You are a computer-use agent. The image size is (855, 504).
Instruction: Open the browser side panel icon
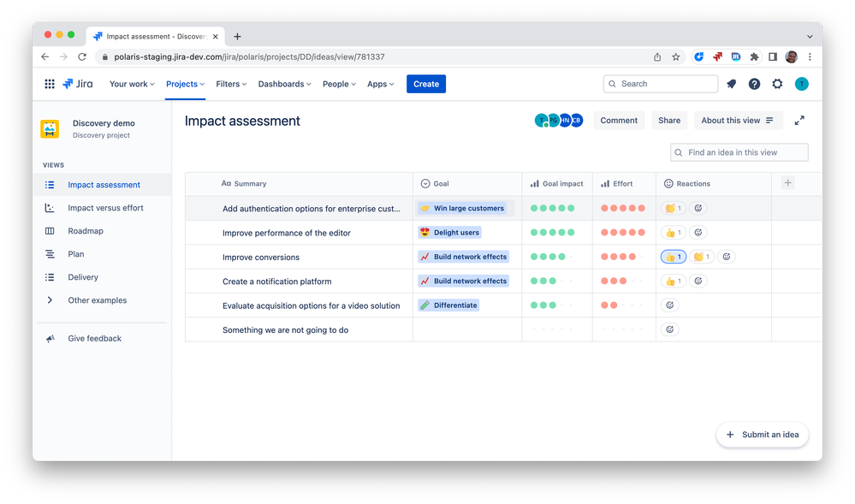pos(773,56)
